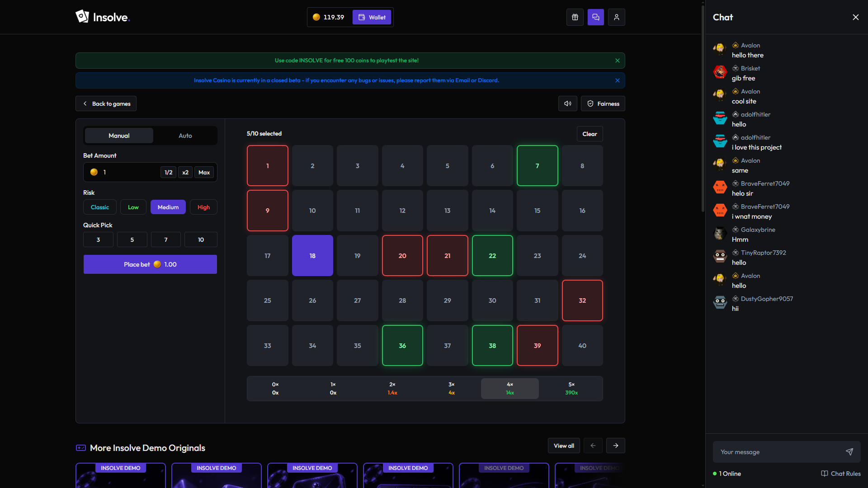This screenshot has height=488, width=868.
Task: Open the rewards gift icon
Action: click(575, 17)
